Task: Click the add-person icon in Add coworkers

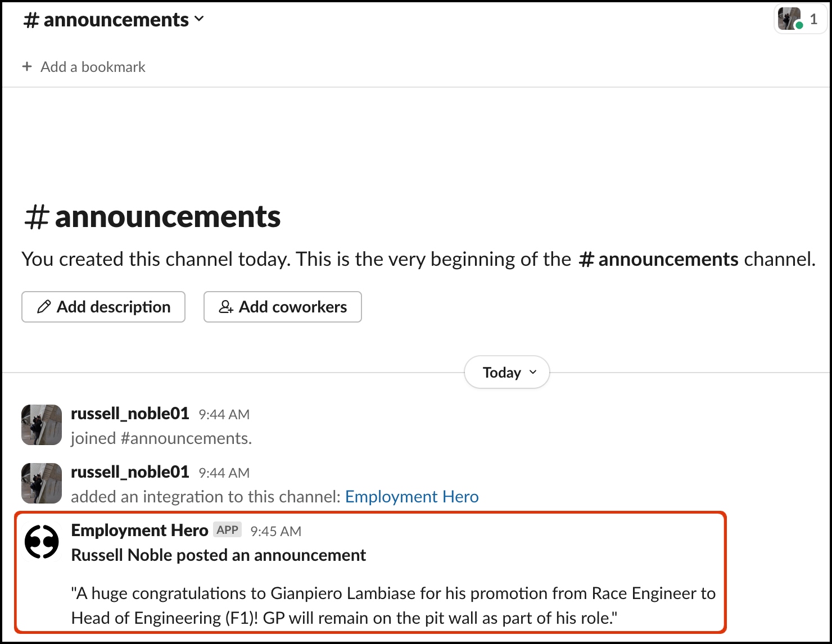Action: tap(226, 307)
